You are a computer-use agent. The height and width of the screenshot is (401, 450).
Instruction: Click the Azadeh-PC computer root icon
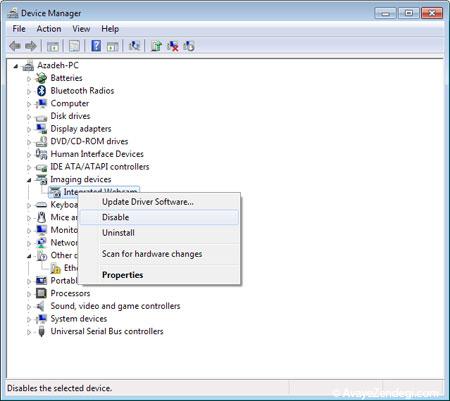tap(28, 66)
